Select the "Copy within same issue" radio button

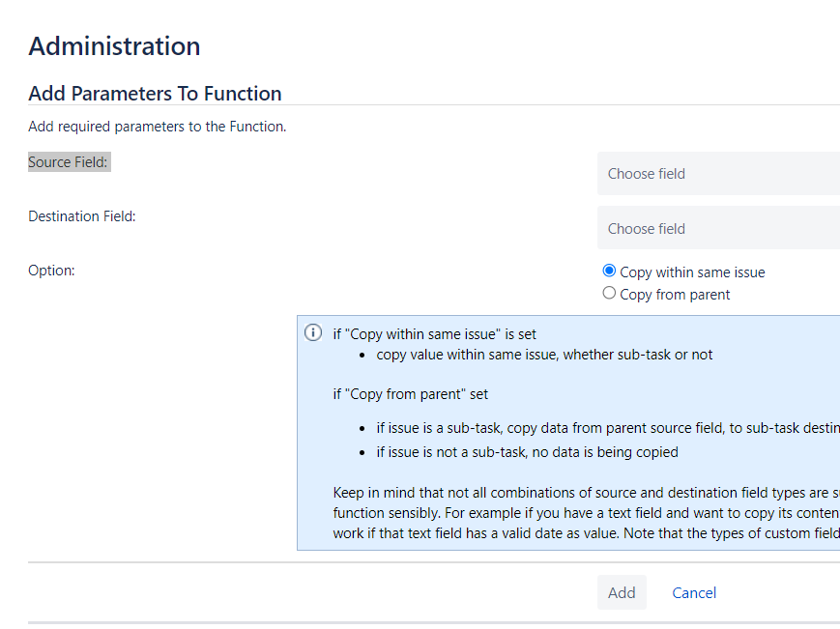609,272
